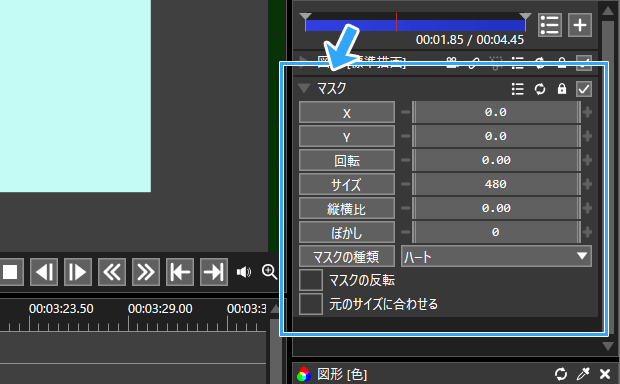Decrease 回転 value with minus stepper

pyautogui.click(x=405, y=160)
